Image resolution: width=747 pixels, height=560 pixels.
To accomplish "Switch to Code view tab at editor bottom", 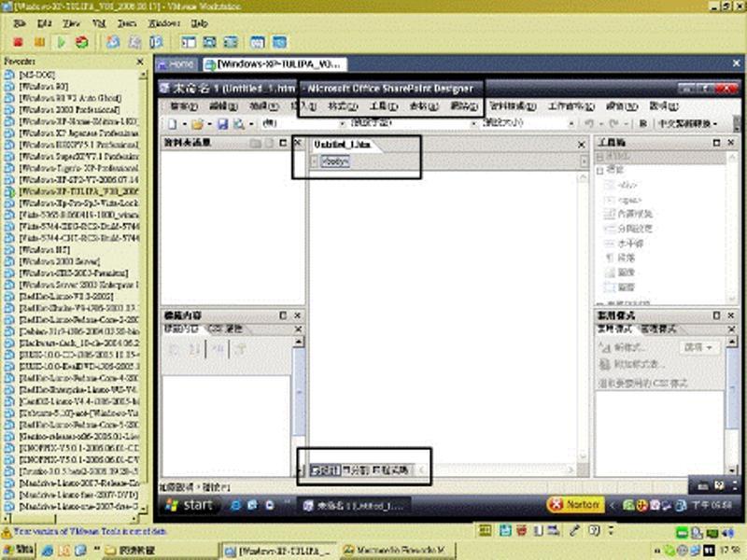I will pos(389,470).
